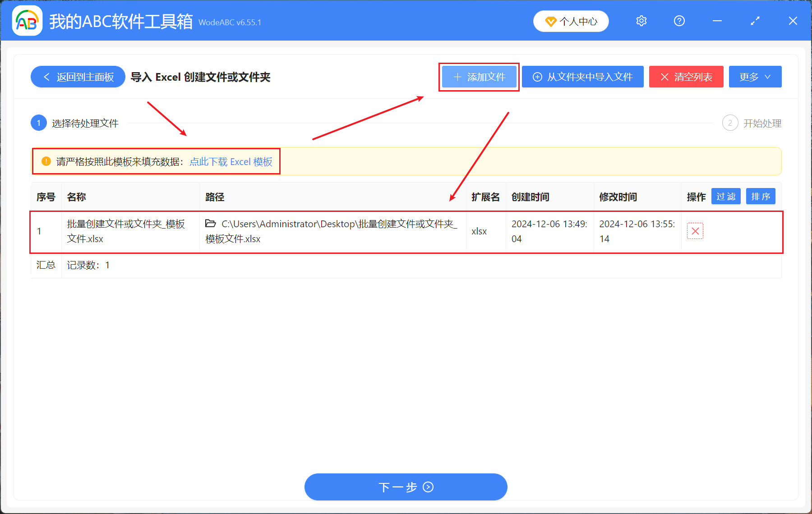Import files using 从文件夹中导入文件 button
The image size is (812, 514).
(x=583, y=77)
